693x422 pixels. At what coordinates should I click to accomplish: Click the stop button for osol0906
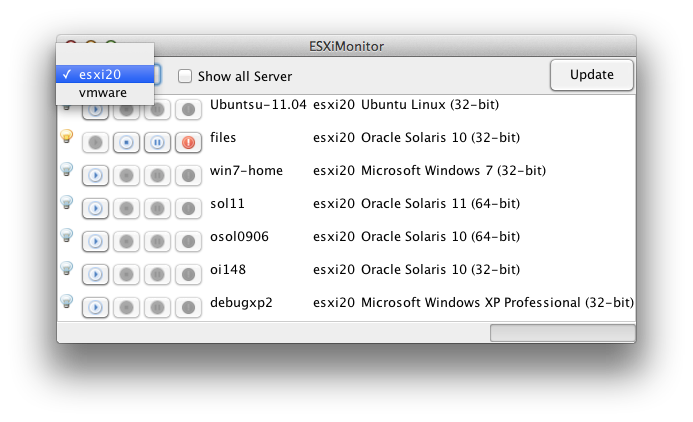coord(126,241)
